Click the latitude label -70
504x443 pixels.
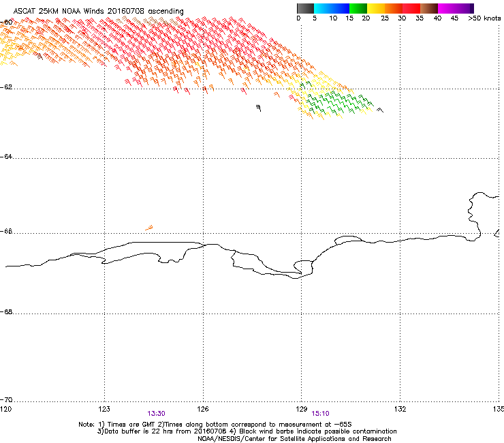(6, 400)
